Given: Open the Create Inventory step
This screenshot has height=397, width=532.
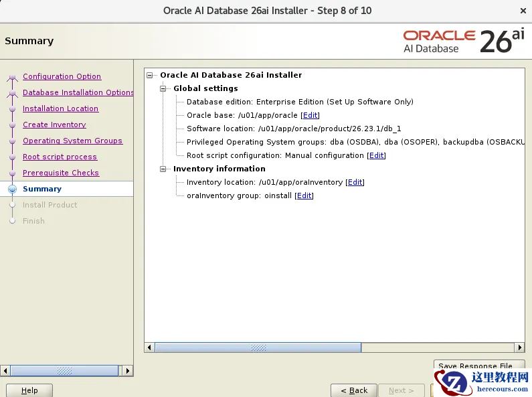Looking at the screenshot, I should (x=54, y=125).
